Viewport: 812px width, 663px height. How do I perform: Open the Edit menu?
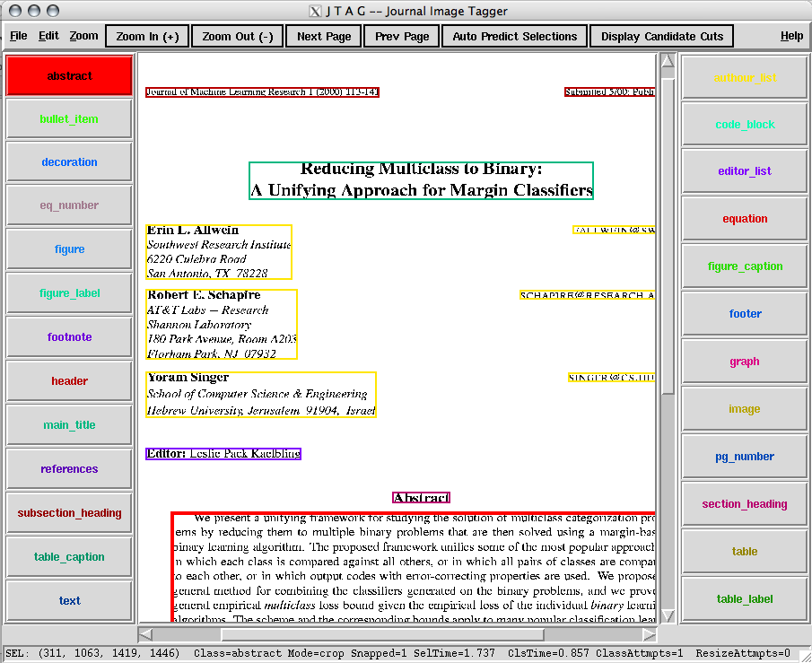coord(48,36)
